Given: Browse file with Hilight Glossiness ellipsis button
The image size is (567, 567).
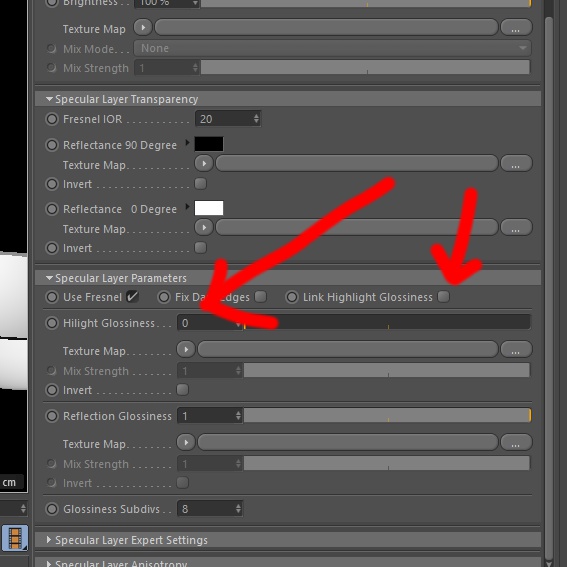Looking at the screenshot, I should pyautogui.click(x=516, y=350).
